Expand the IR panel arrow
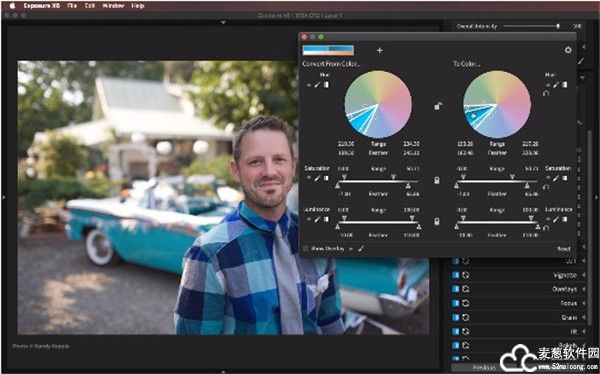The image size is (600, 374). pyautogui.click(x=584, y=332)
